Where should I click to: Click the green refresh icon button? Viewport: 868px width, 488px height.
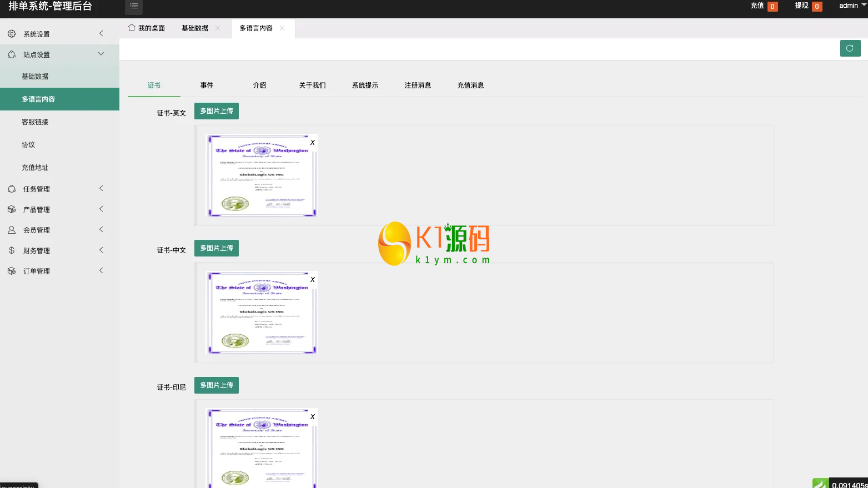point(850,48)
